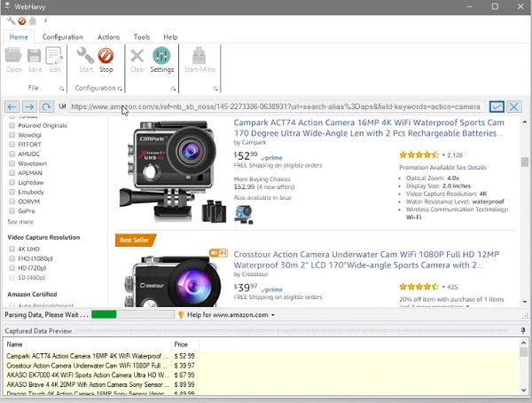The height and width of the screenshot is (403, 532).
Task: Select AKASO EK7000 row in captured data
Action: pos(262,375)
